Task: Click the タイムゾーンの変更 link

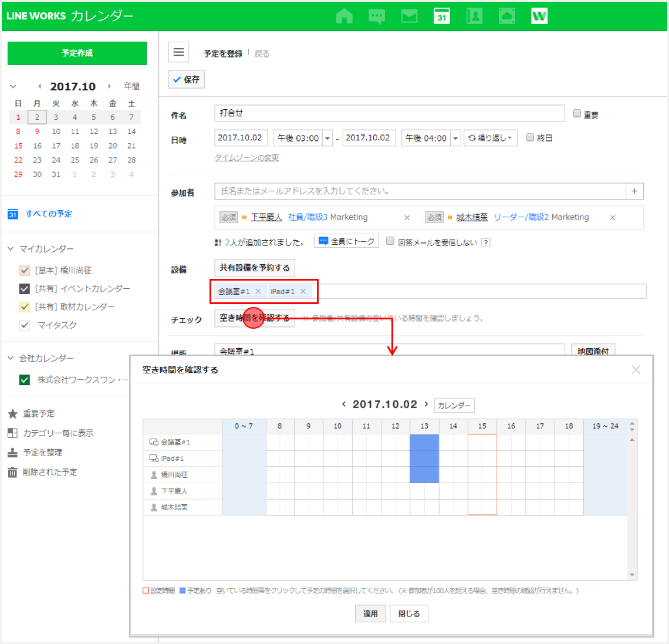Action: [246, 158]
